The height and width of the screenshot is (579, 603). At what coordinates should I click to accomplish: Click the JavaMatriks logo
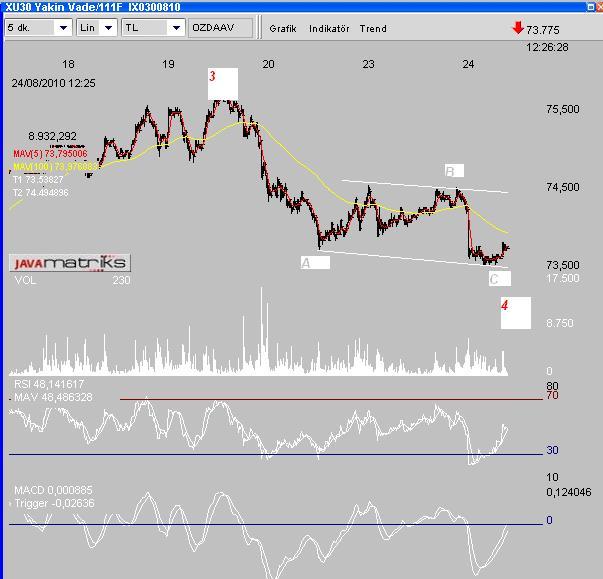pyautogui.click(x=70, y=263)
